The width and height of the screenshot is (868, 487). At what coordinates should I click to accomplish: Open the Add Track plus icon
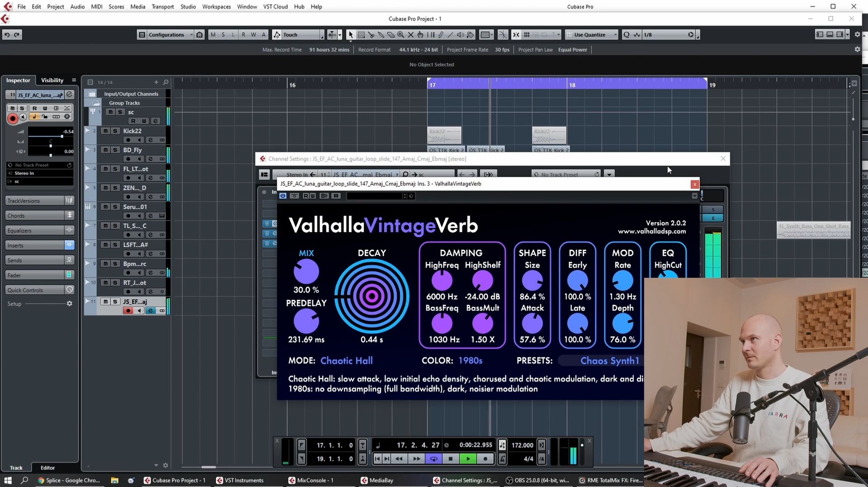(x=156, y=82)
